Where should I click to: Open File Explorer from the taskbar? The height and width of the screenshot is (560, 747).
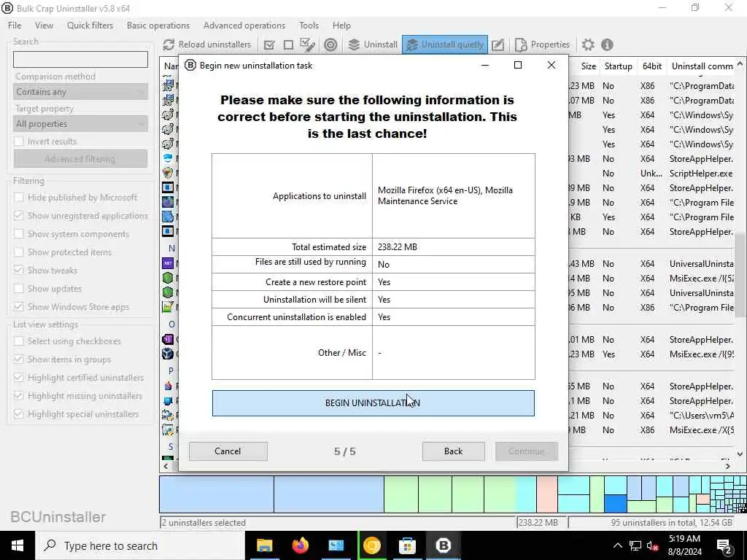264,545
